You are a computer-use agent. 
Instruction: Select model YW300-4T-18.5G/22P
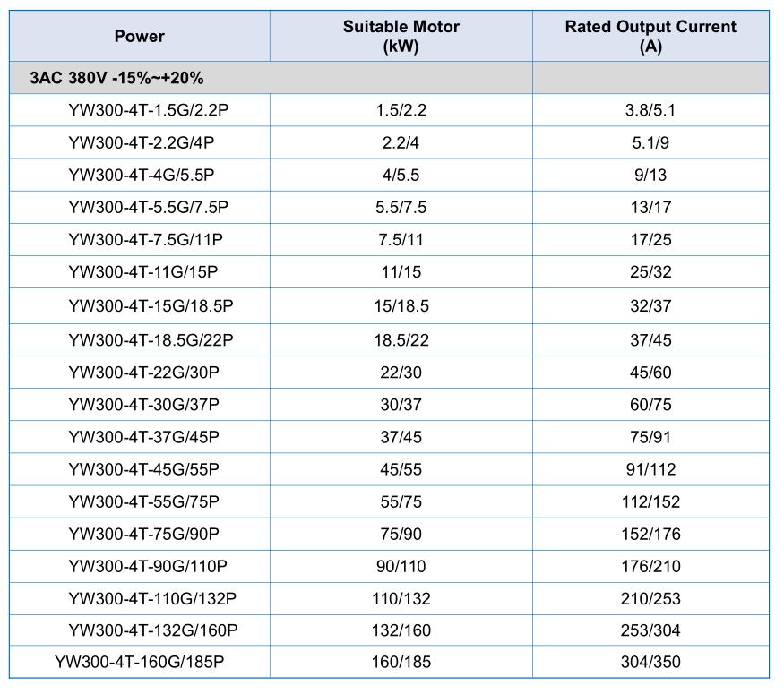(151, 340)
